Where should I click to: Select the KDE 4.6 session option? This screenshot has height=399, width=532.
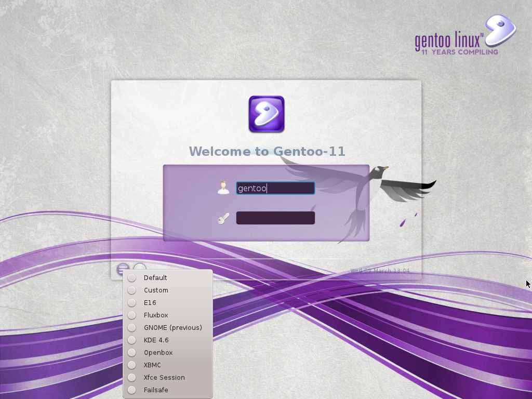coord(131,340)
